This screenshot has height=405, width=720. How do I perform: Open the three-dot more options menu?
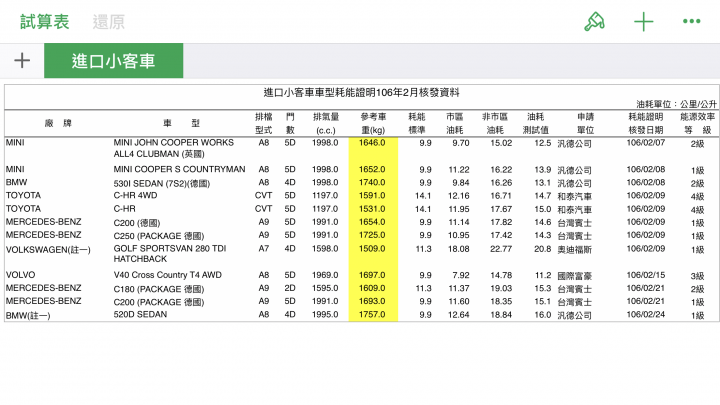click(692, 21)
